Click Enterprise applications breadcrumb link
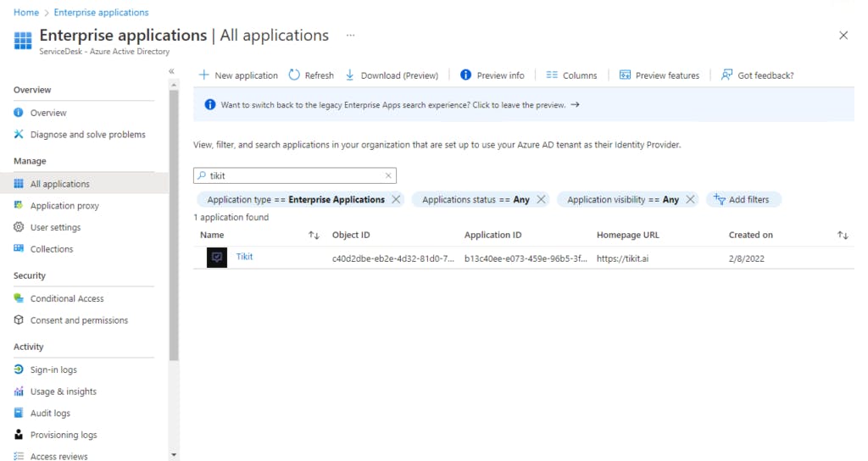This screenshot has height=461, width=868. (x=101, y=12)
